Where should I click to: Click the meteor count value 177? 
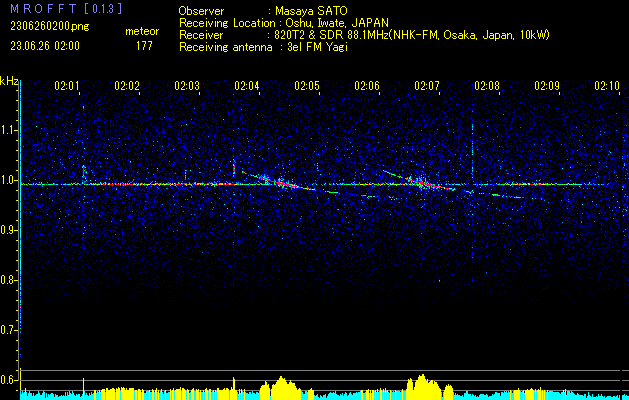click(144, 45)
